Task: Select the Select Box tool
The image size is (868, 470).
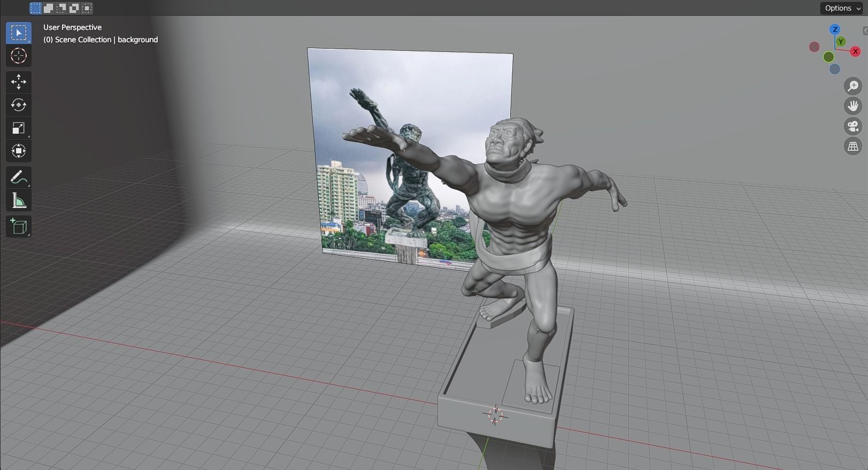Action: point(19,33)
